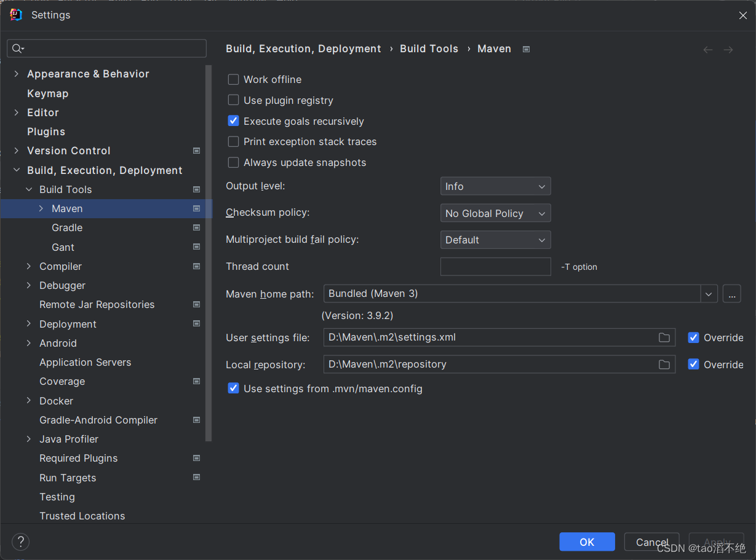Select Plugins in settings tree
The image size is (756, 560).
tap(46, 132)
